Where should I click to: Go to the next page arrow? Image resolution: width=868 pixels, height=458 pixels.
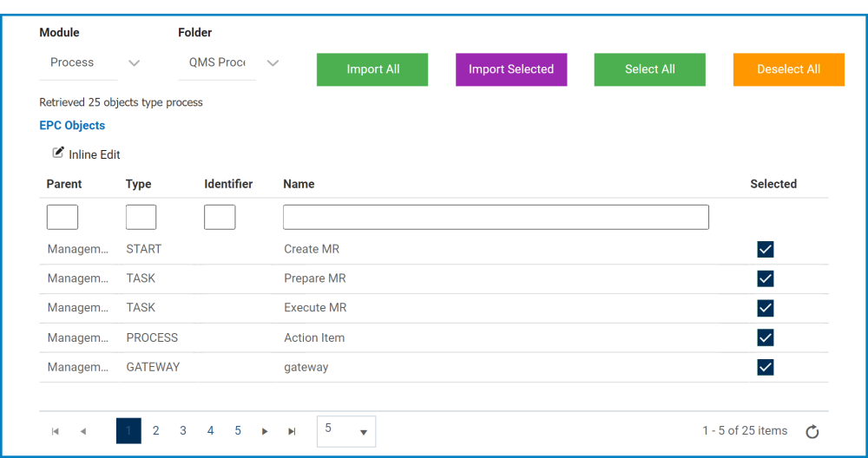(x=265, y=431)
